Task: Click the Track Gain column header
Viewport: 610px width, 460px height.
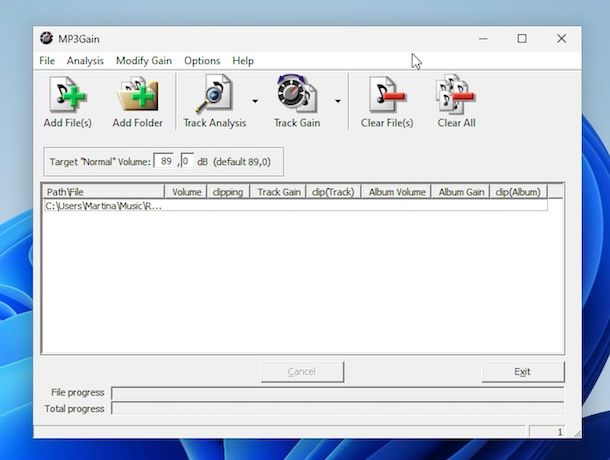Action: click(279, 192)
